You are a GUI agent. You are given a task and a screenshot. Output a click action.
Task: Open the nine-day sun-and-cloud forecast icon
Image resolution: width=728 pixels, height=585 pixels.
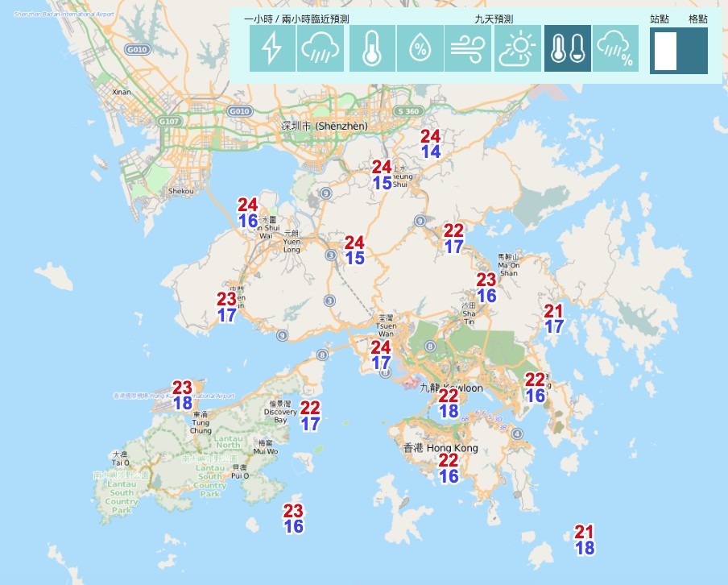[x=517, y=50]
